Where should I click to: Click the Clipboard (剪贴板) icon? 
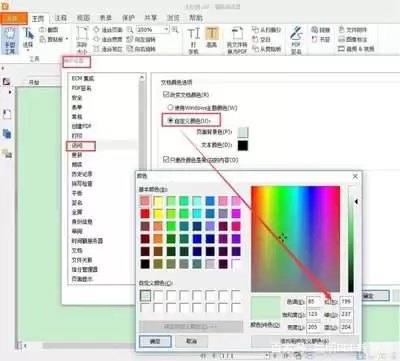43,39
